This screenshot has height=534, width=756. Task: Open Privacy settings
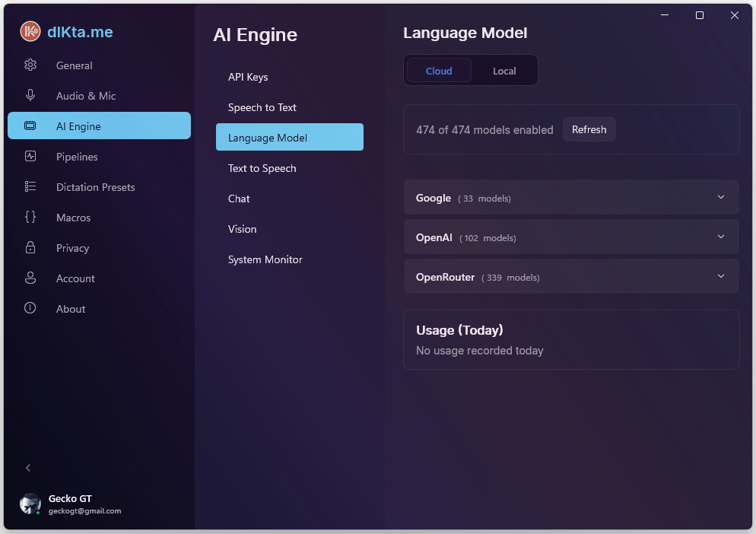[x=100, y=247]
